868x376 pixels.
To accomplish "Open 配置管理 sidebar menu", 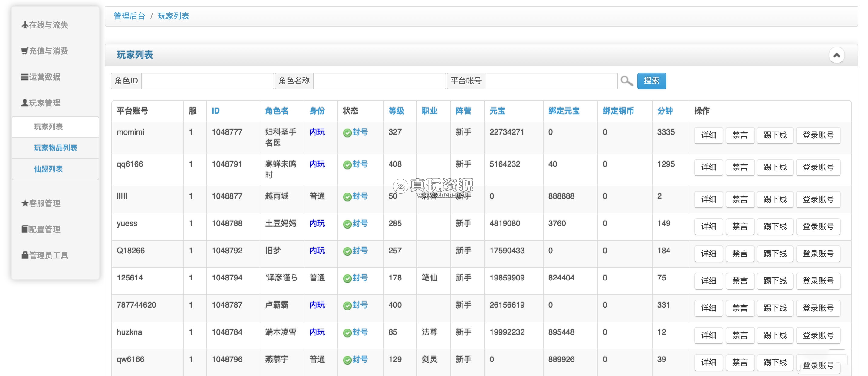I will click(x=41, y=229).
